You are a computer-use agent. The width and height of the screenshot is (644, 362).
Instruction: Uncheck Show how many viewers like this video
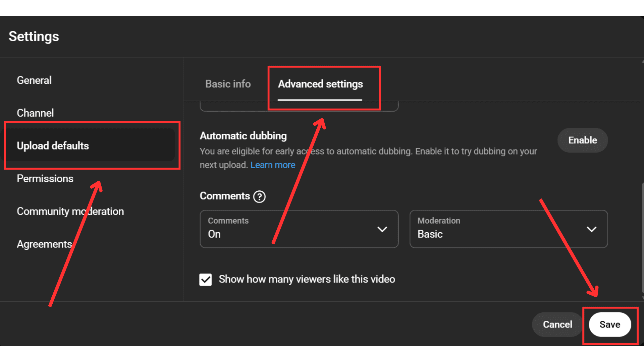click(x=205, y=280)
